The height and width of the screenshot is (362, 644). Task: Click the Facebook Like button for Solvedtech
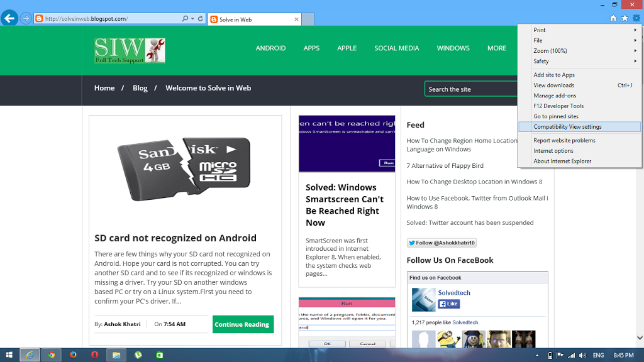448,304
